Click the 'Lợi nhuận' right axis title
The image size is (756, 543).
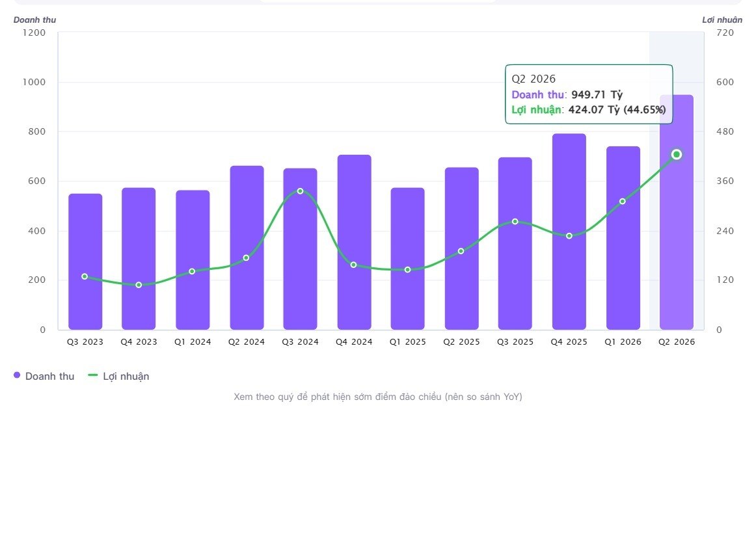pos(722,20)
